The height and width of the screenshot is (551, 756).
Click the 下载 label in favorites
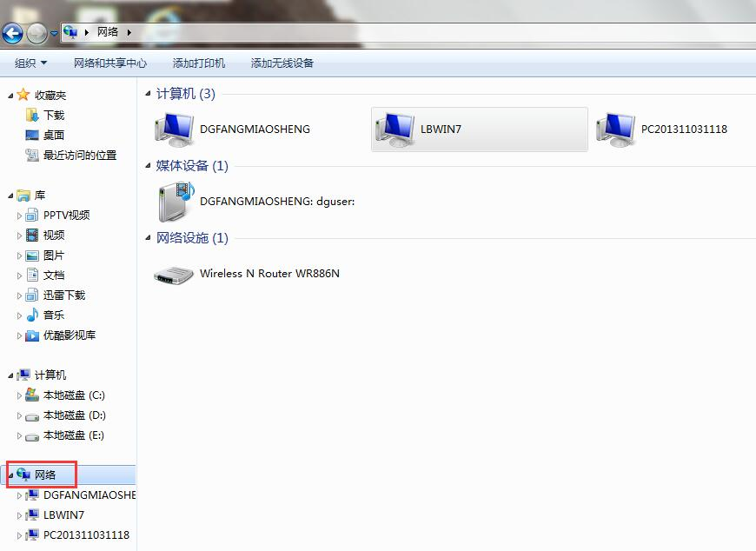coord(54,116)
